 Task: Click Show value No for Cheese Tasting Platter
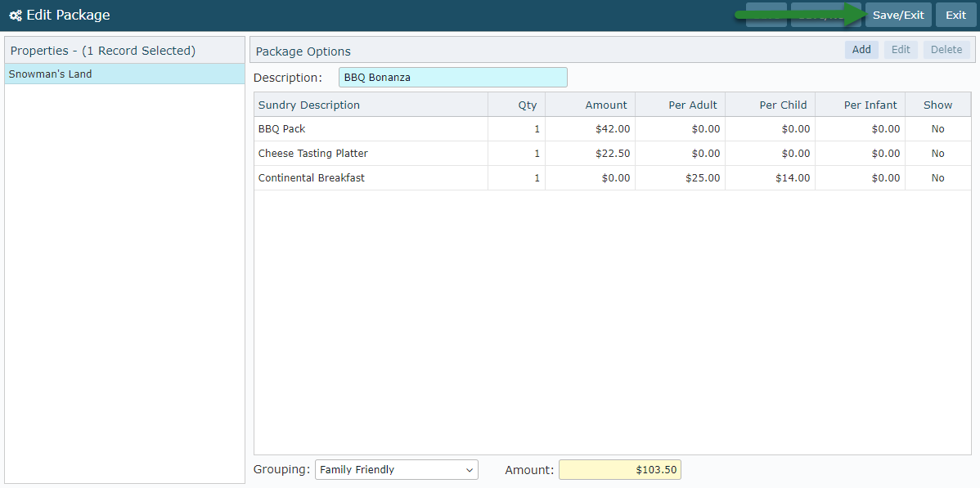[937, 153]
